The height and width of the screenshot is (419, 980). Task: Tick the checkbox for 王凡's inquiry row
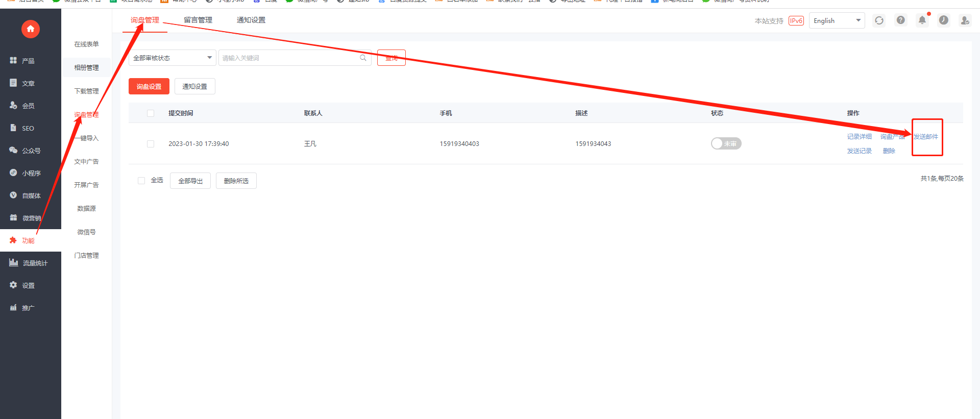[x=151, y=144]
